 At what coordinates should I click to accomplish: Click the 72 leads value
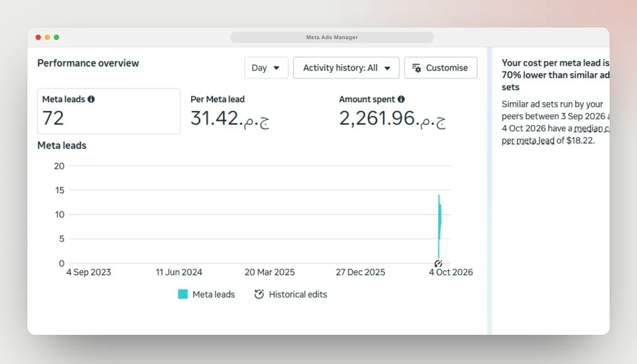tap(53, 118)
